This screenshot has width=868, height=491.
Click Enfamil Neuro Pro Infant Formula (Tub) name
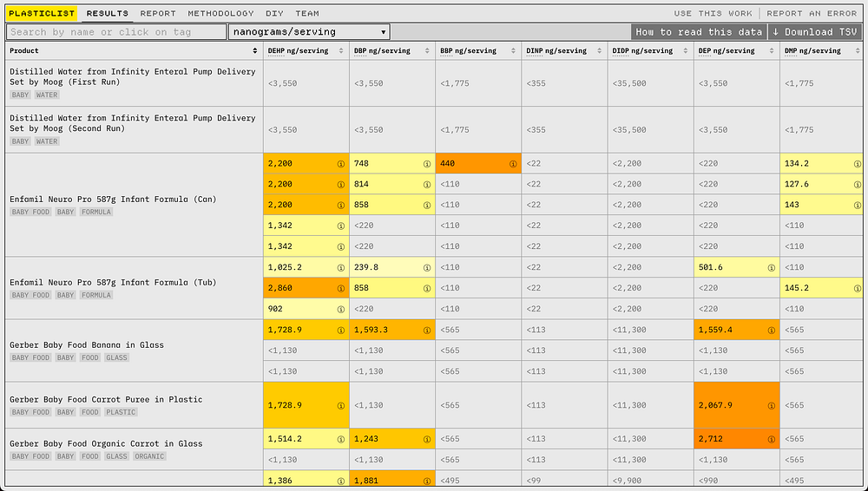tap(113, 282)
